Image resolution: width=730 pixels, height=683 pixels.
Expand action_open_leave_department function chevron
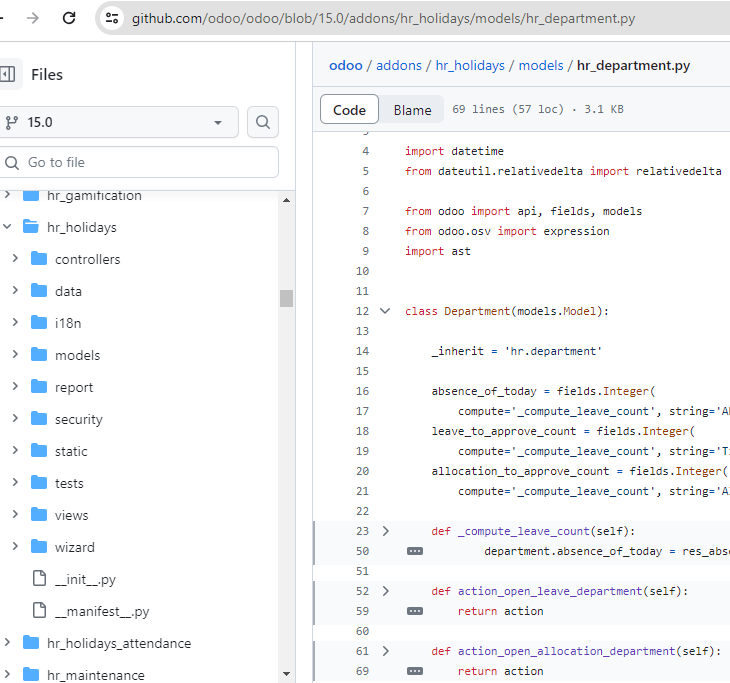pyautogui.click(x=385, y=591)
